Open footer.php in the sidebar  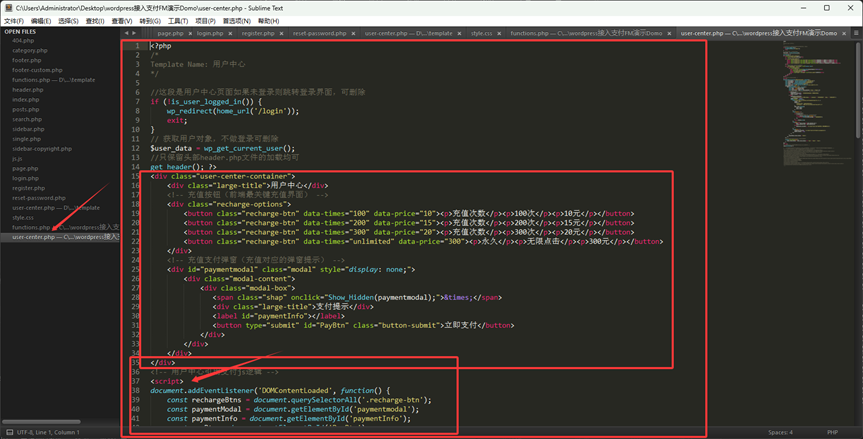[x=26, y=61]
